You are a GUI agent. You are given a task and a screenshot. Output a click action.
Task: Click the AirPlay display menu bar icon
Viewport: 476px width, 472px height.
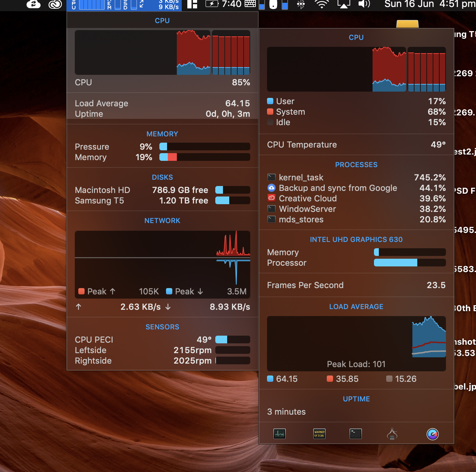344,4
